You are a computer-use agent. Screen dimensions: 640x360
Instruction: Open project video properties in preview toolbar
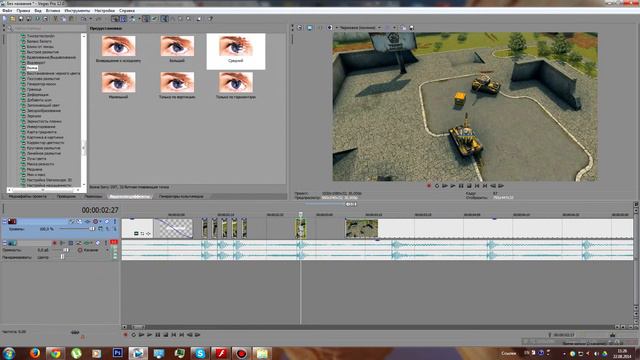tap(300, 28)
